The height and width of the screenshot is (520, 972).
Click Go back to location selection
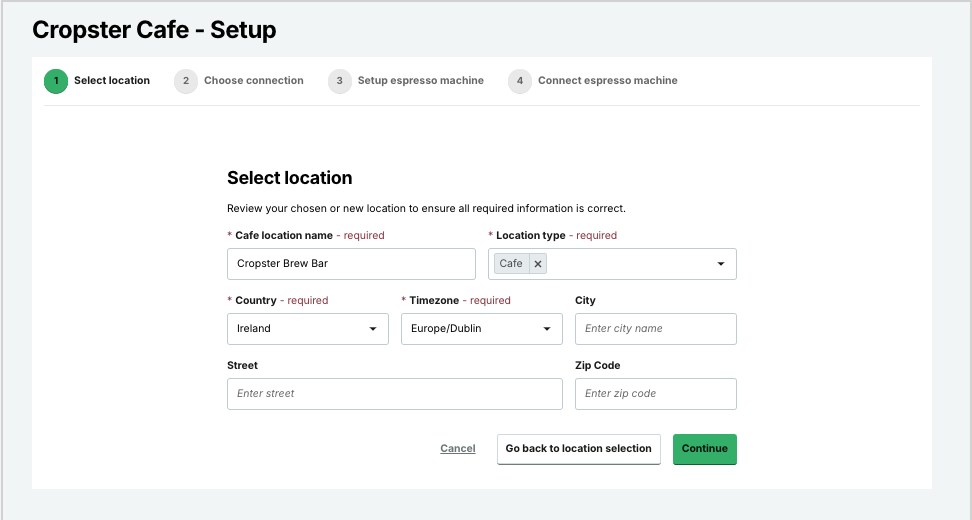tap(578, 449)
